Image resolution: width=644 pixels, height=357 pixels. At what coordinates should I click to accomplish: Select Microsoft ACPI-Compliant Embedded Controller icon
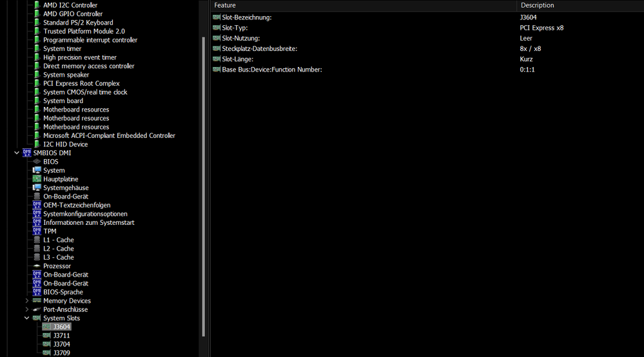37,135
